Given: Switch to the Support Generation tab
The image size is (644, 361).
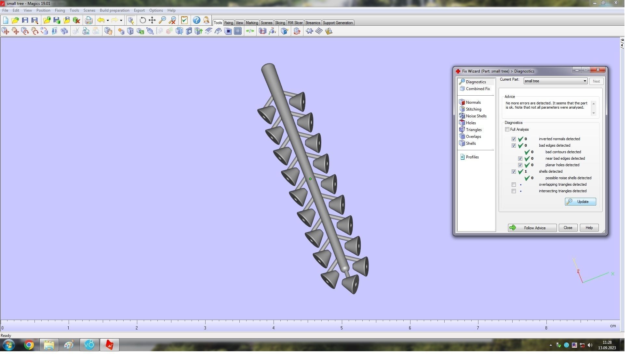Looking at the screenshot, I should [337, 23].
